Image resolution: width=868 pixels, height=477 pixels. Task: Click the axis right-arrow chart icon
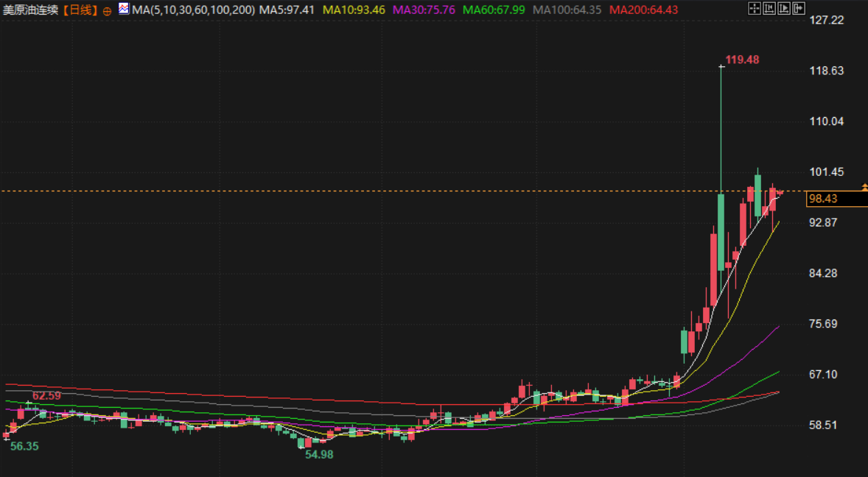(x=784, y=8)
